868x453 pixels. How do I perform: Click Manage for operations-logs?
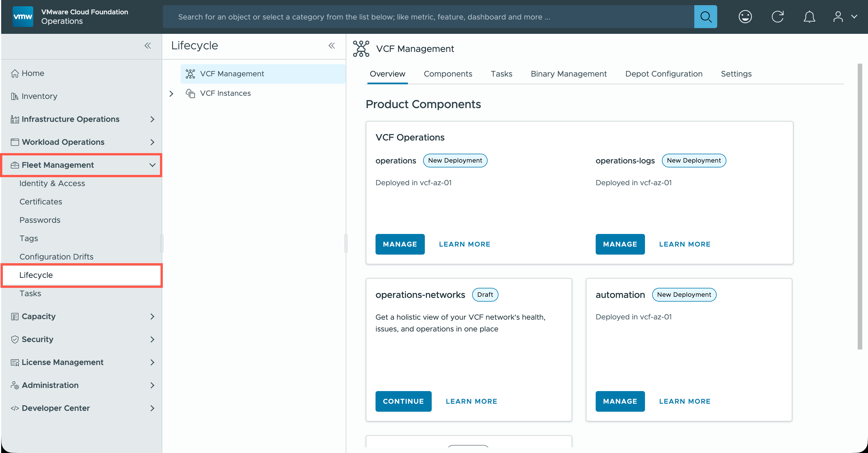tap(620, 244)
